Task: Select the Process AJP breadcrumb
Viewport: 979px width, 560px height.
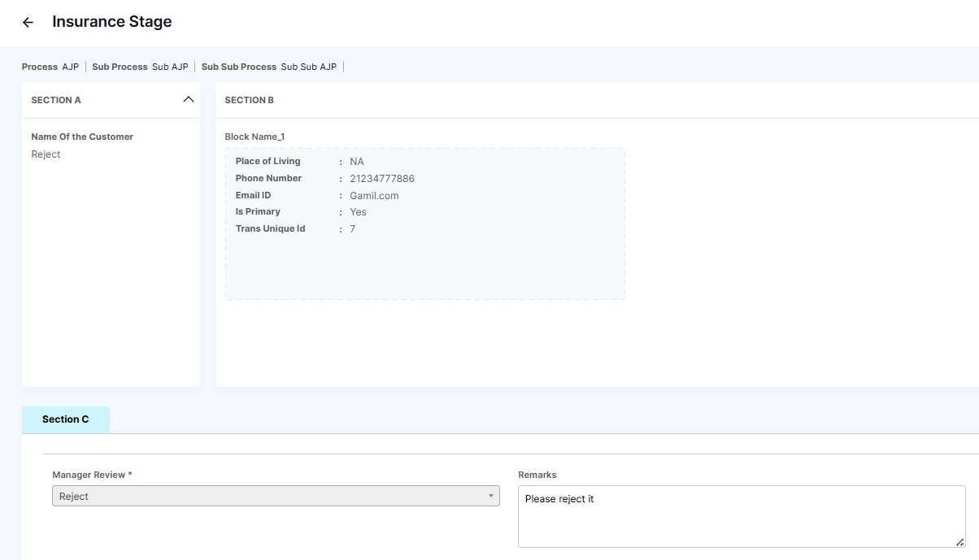Action: 50,67
